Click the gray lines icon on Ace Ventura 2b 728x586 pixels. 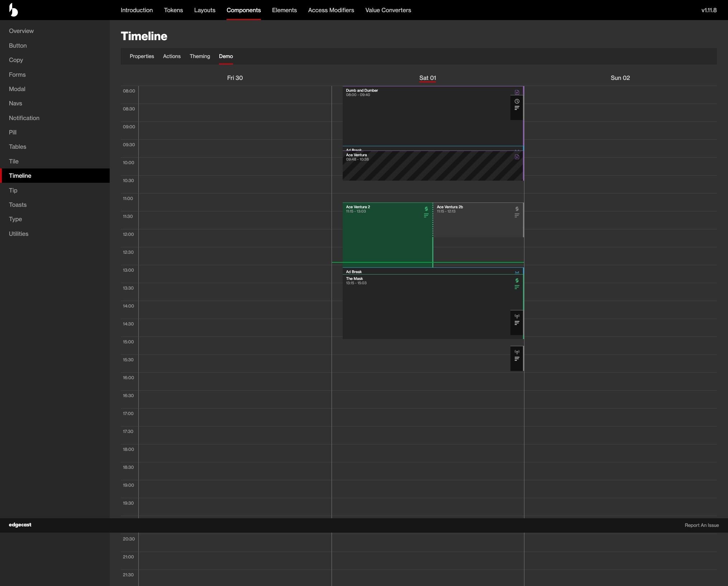(x=517, y=215)
